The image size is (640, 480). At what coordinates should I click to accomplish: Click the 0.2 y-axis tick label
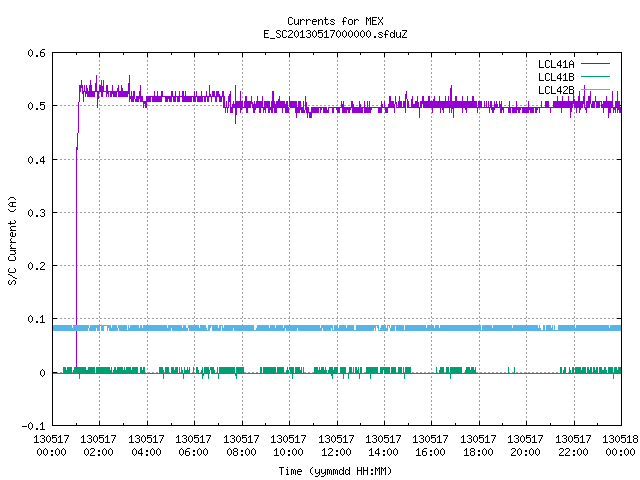(36, 266)
